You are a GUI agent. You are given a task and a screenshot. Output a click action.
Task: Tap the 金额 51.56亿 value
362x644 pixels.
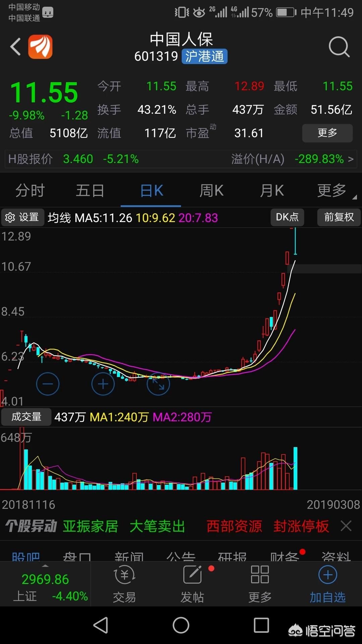click(331, 110)
